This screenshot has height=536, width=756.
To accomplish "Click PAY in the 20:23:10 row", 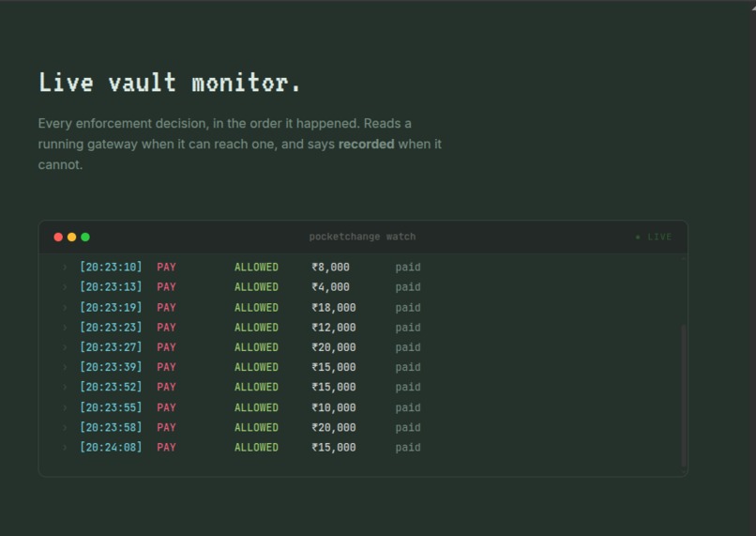I will click(x=166, y=267).
